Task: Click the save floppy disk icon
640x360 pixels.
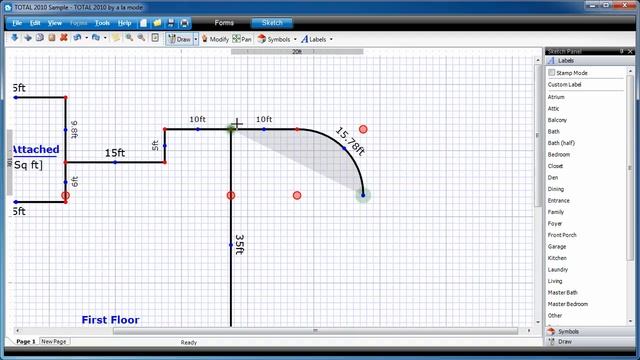Action: tap(171, 23)
